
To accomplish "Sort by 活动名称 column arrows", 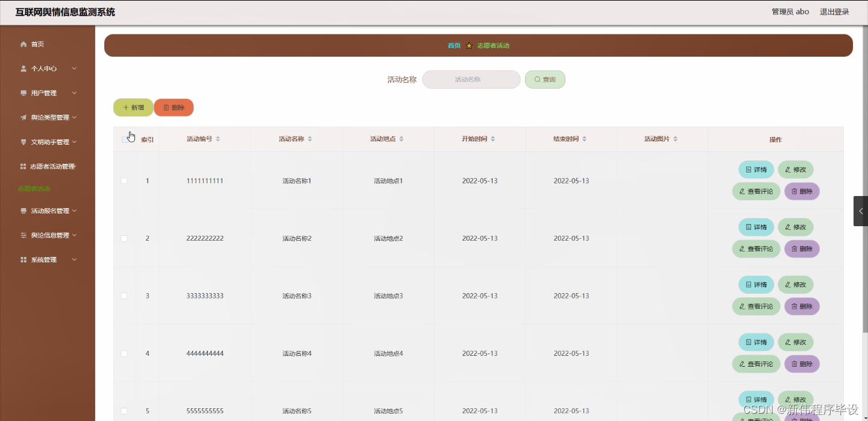I will (310, 139).
